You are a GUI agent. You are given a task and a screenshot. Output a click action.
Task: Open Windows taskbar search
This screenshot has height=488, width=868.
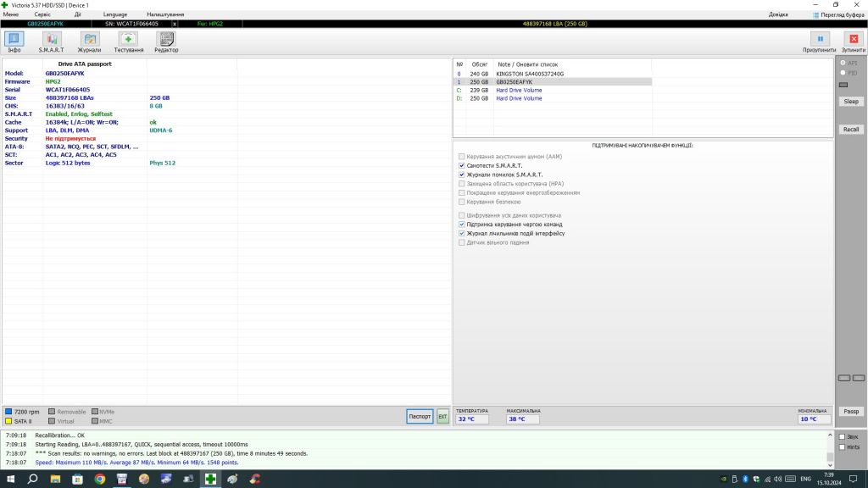[33, 480]
